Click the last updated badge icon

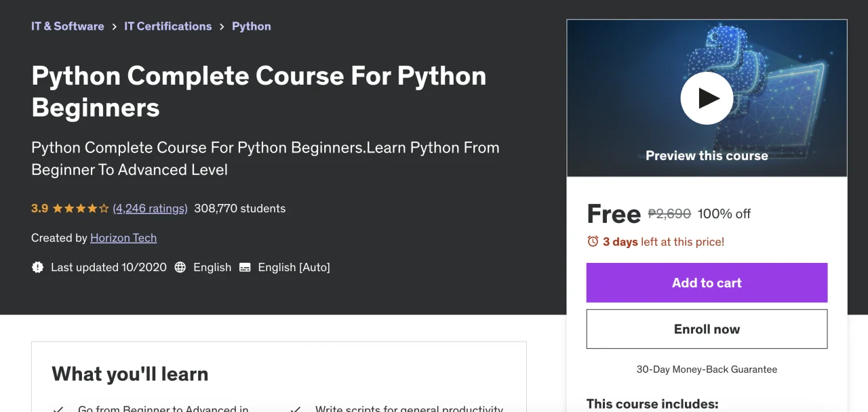click(x=38, y=267)
